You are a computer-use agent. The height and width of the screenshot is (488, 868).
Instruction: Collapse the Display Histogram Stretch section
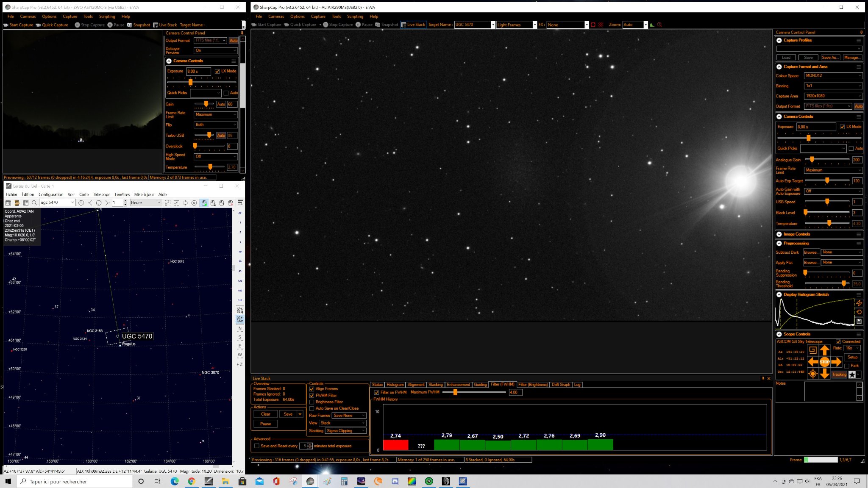(x=779, y=294)
